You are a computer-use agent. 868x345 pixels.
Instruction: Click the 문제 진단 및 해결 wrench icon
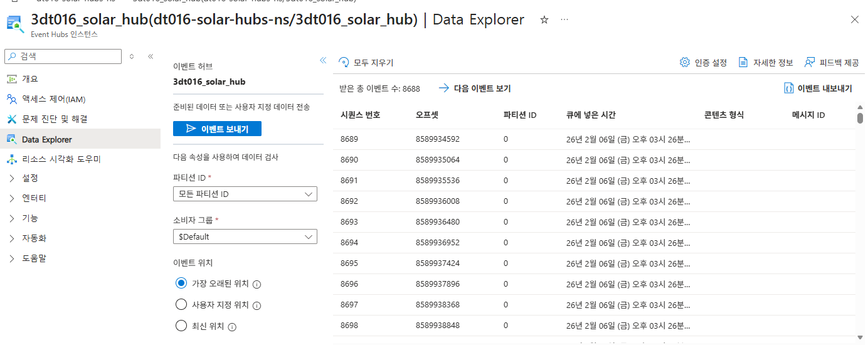pyautogui.click(x=12, y=119)
